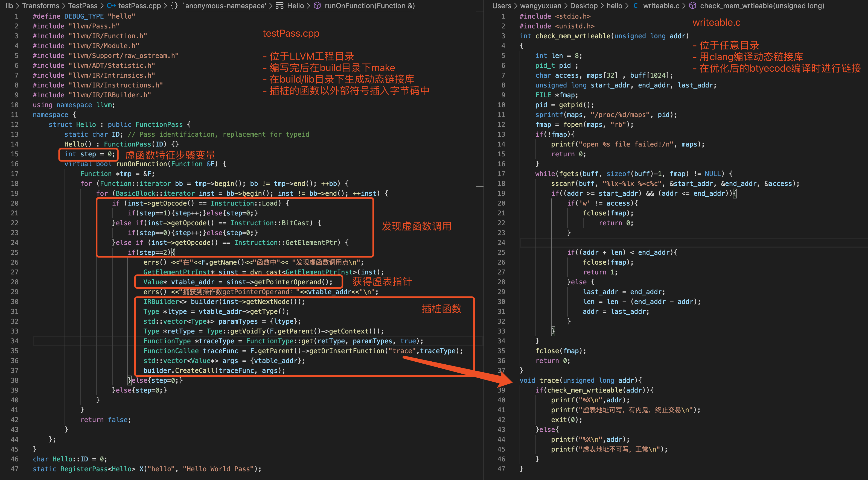Click 'void trace(unsigned long addr){' definition
The width and height of the screenshot is (868, 480).
click(580, 380)
